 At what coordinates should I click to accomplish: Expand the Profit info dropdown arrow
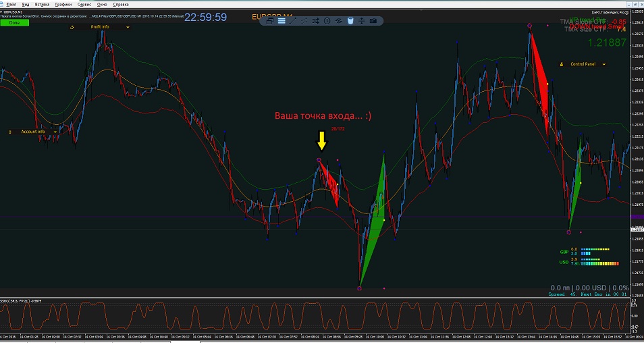coord(128,27)
